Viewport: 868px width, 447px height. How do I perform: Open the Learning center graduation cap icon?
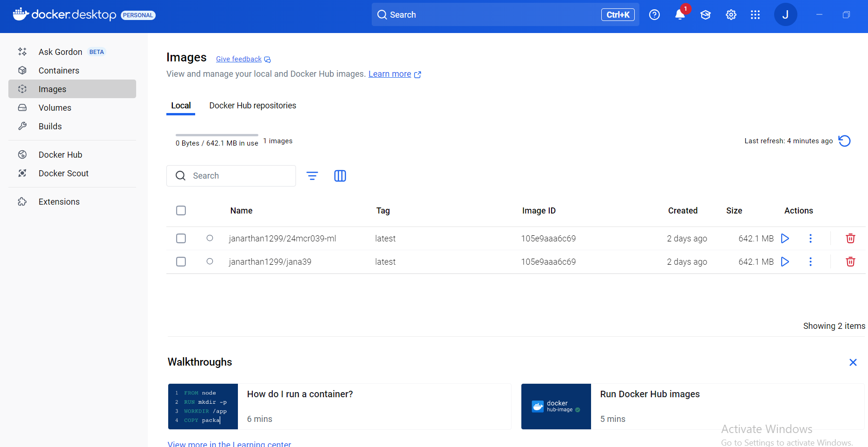coord(705,15)
